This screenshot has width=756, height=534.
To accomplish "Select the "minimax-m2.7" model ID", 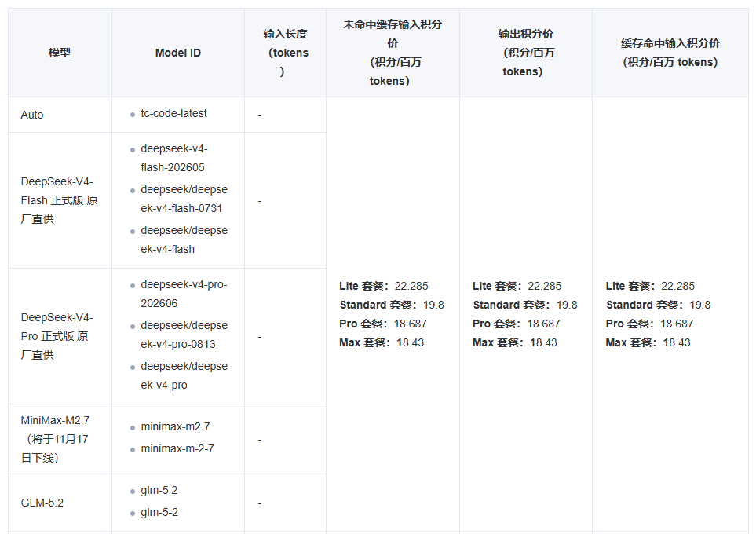I will click(175, 427).
